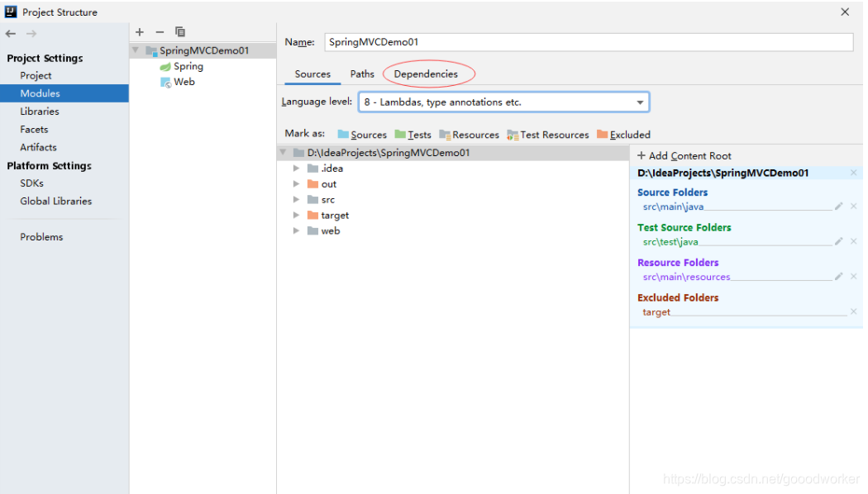The height and width of the screenshot is (494, 868).
Task: Close the Project Structure dialog
Action: (x=845, y=12)
